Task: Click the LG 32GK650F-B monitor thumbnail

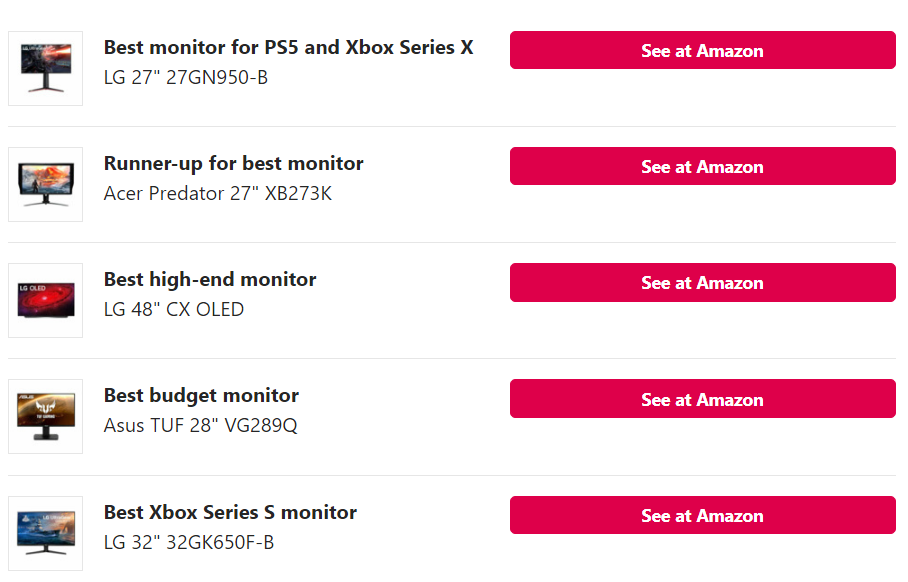Action: (45, 533)
